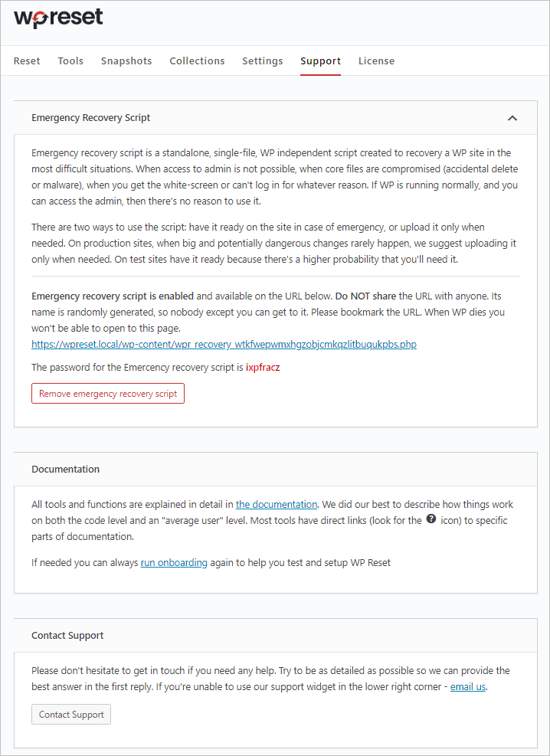550x756 pixels.
Task: Select the currently active Support tab
Action: (x=320, y=61)
